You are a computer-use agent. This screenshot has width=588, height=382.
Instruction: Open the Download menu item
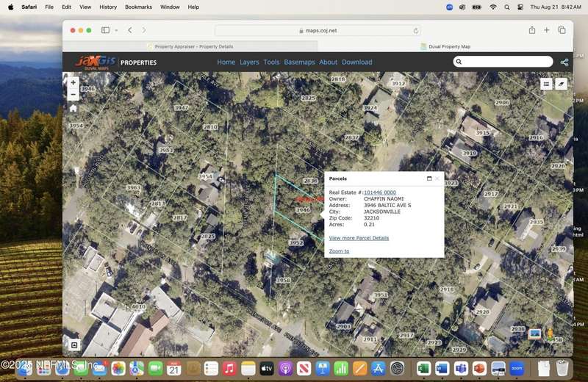pos(356,62)
